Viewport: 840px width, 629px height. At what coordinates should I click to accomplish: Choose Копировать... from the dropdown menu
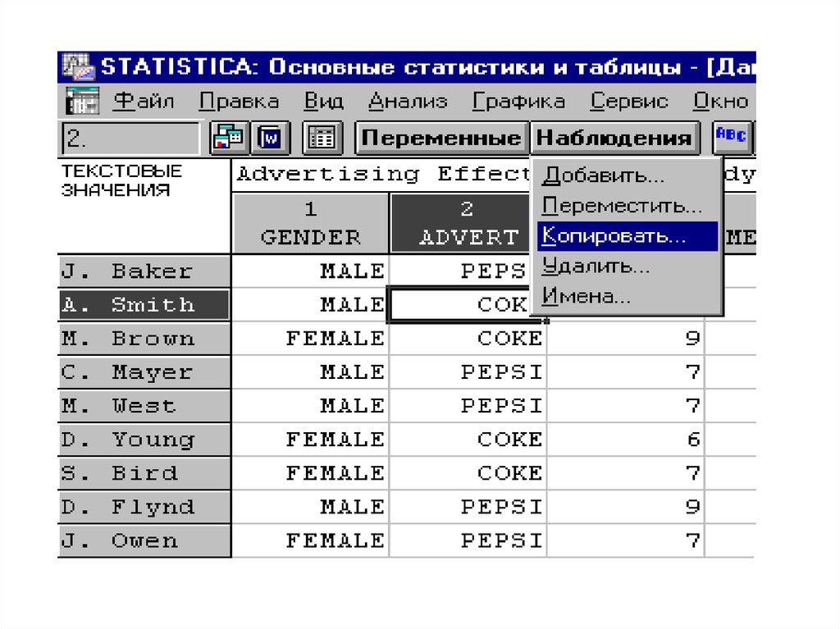[628, 235]
